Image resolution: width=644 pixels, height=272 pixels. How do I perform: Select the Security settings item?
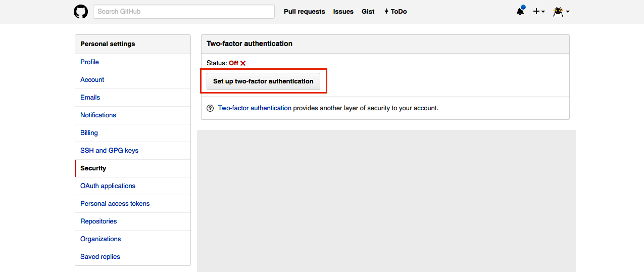[x=133, y=168]
